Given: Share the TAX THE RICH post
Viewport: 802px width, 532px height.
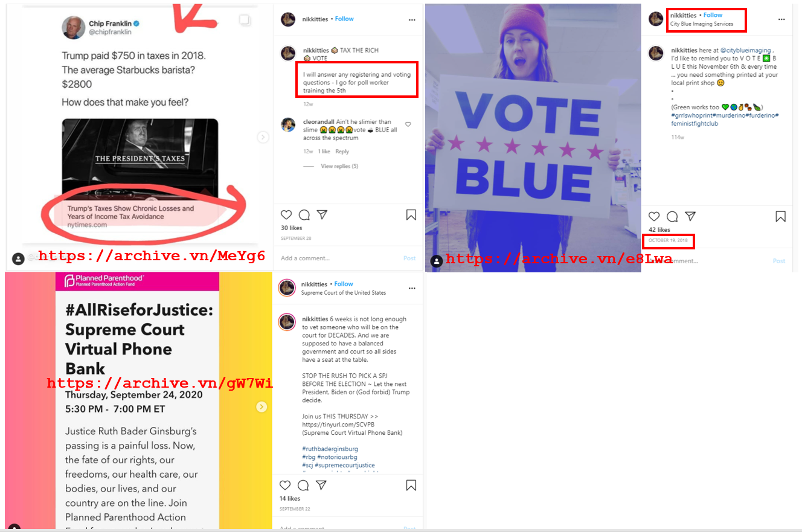Looking at the screenshot, I should (x=322, y=215).
